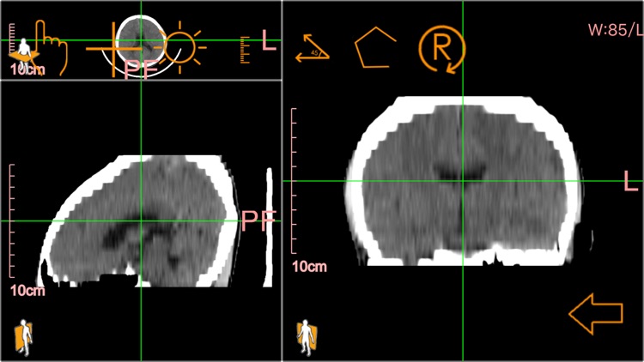Click the L side marker in axial view

tap(269, 40)
